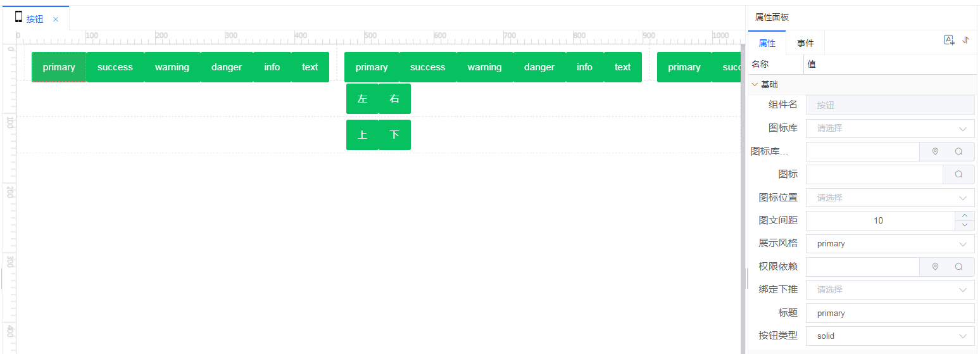Click the sort icon in the property panel
Screen dimensions: 980x354
[x=965, y=40]
